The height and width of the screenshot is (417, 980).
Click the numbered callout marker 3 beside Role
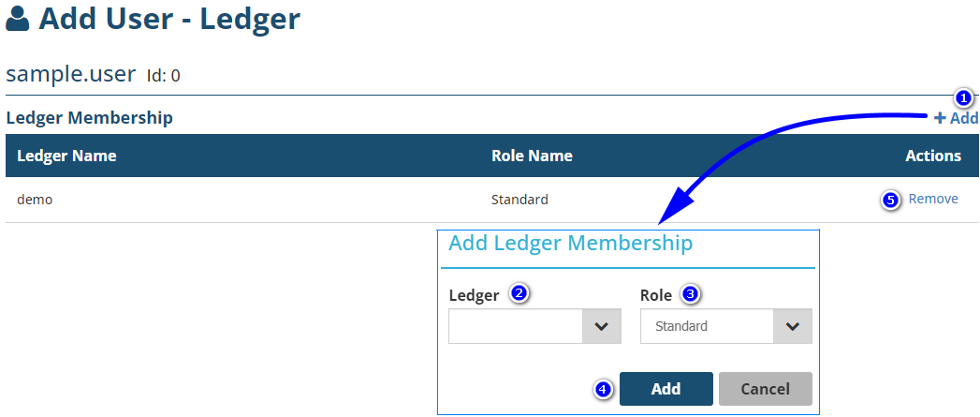[691, 293]
